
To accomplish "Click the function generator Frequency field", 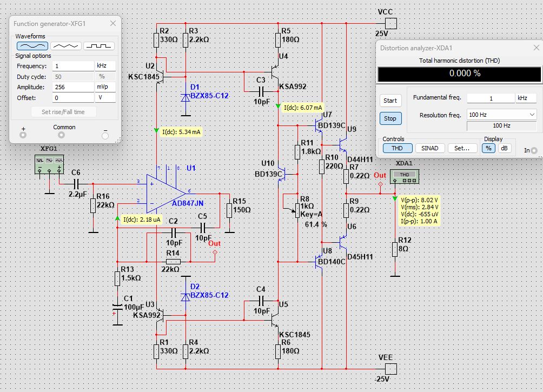I will pyautogui.click(x=73, y=66).
